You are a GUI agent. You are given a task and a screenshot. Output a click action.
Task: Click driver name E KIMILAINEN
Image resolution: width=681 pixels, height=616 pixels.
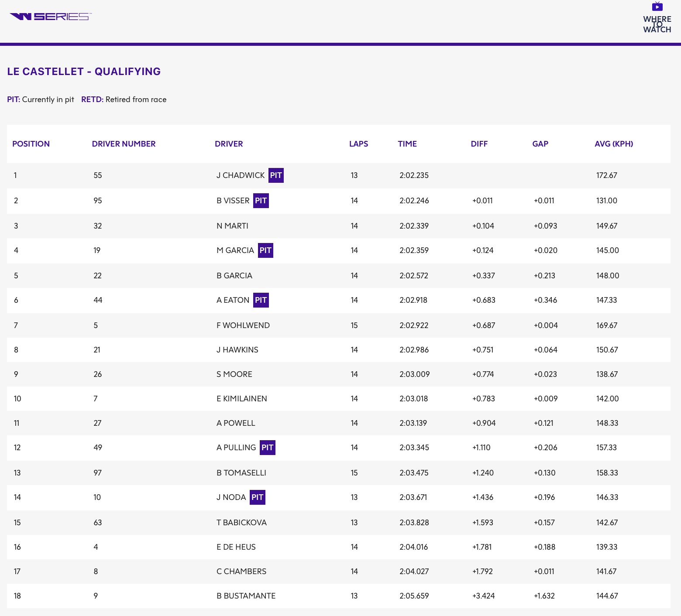[x=242, y=399]
